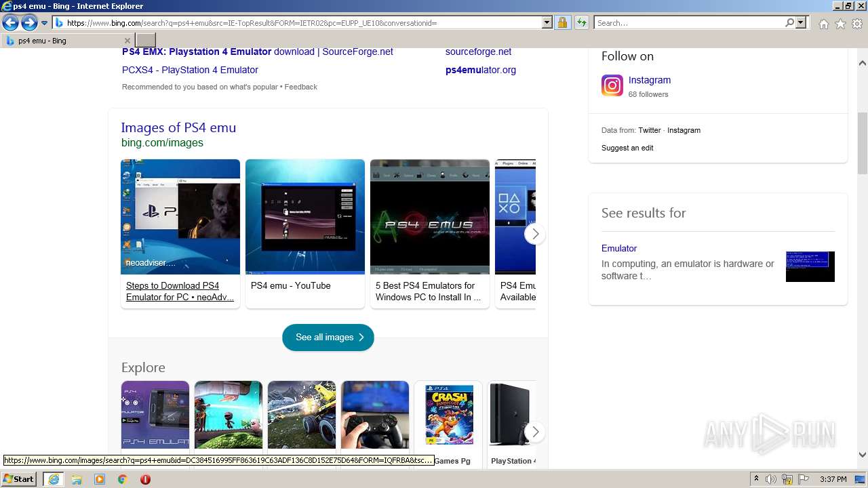Viewport: 868px width, 488px height.
Task: Click the magnifier search icon
Action: click(x=789, y=23)
